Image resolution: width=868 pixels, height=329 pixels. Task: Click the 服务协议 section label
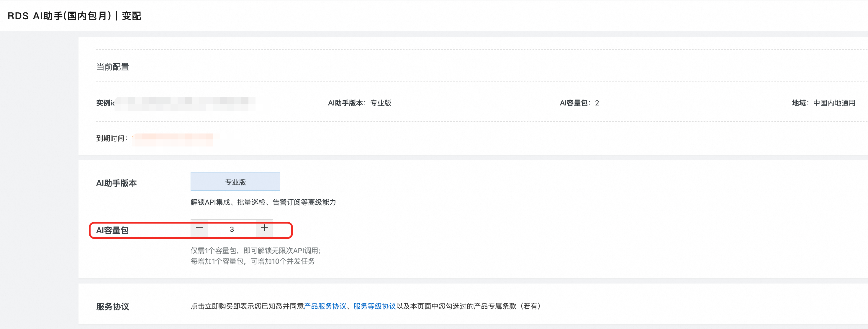(112, 306)
